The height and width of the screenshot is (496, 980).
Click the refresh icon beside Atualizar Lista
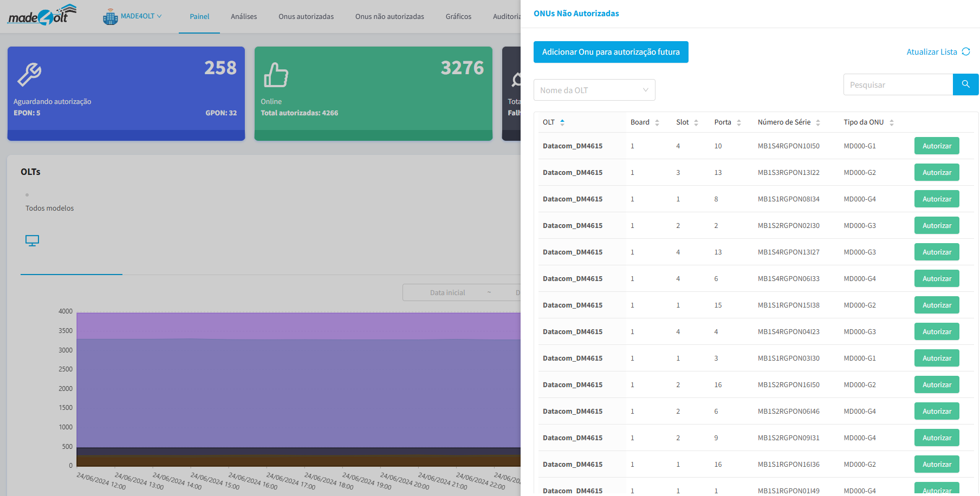[x=966, y=51]
